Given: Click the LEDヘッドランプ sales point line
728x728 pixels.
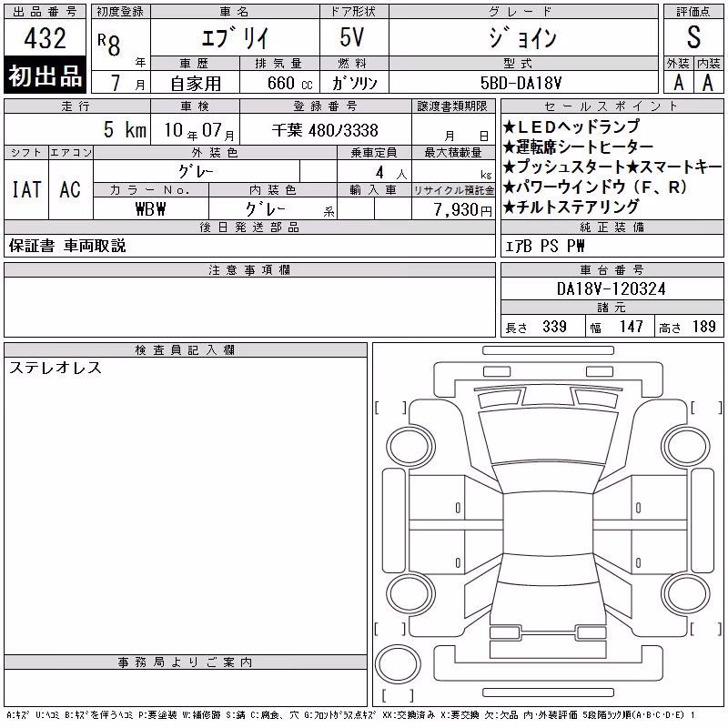Looking at the screenshot, I should pos(571,126).
